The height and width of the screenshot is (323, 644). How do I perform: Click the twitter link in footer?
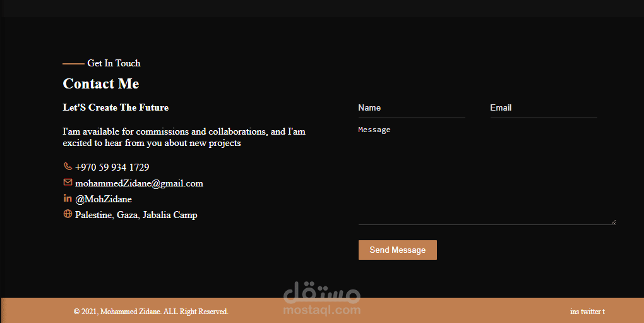point(590,312)
